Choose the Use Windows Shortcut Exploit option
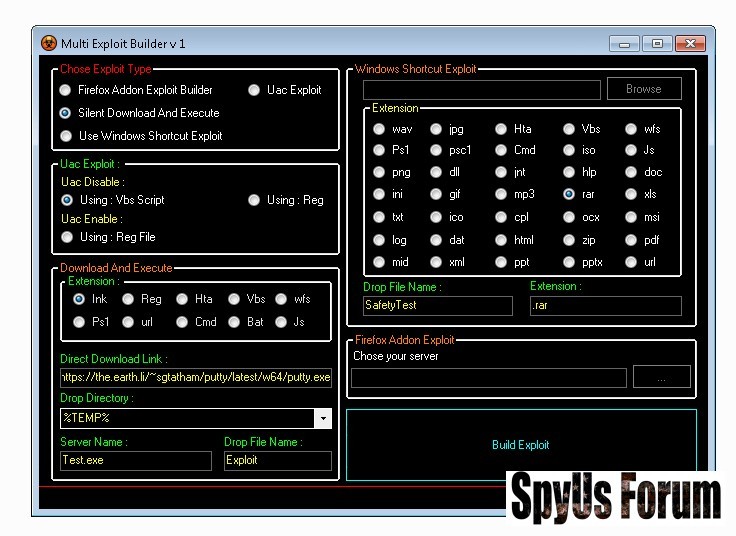This screenshot has height=536, width=736. (x=67, y=136)
